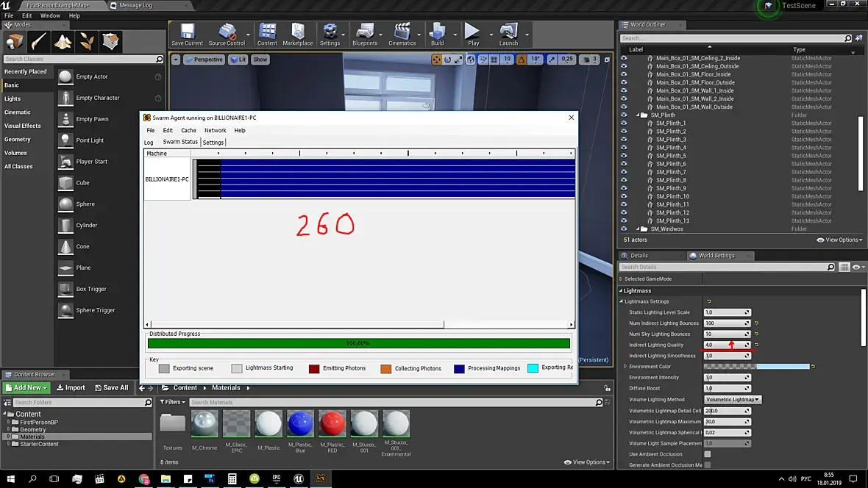Open the Epic Games Launcher taskbar icon
The image size is (868, 488).
click(x=277, y=478)
